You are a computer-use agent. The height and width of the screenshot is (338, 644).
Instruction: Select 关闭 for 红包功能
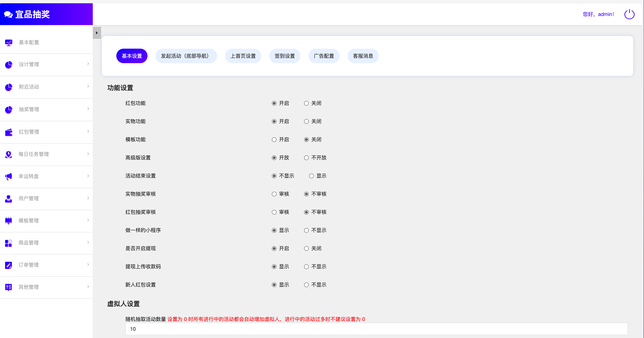pos(306,103)
